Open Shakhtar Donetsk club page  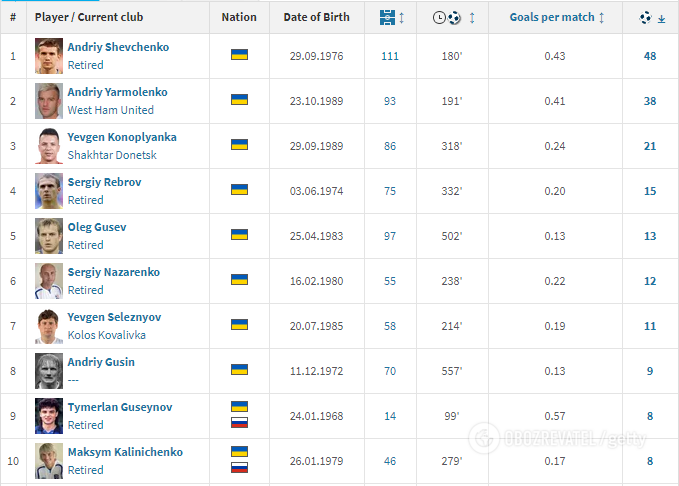tap(112, 155)
